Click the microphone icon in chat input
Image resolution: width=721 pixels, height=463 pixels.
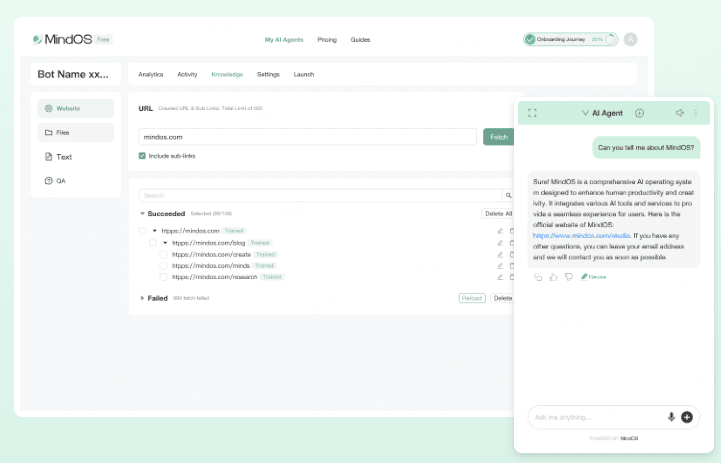click(x=671, y=417)
